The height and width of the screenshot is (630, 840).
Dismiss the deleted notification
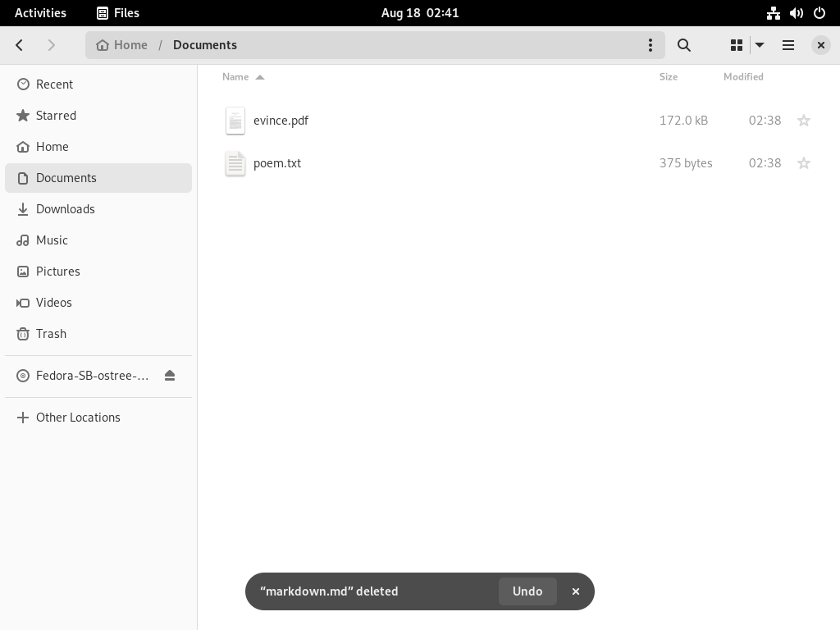[x=575, y=591]
